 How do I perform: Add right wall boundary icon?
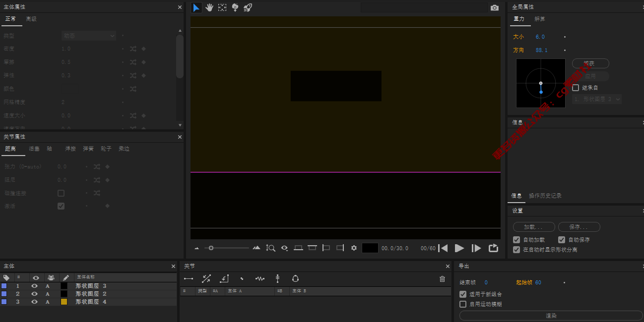(x=340, y=248)
